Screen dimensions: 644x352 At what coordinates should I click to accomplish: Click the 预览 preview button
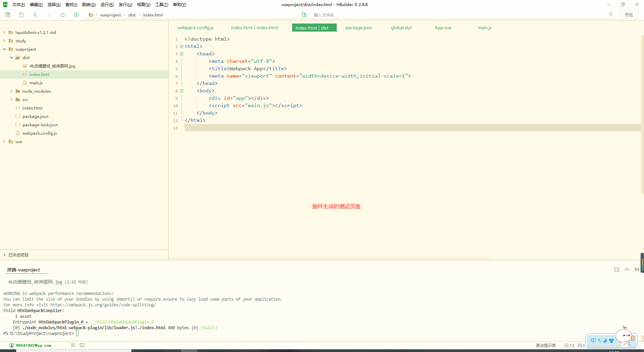coord(629,15)
